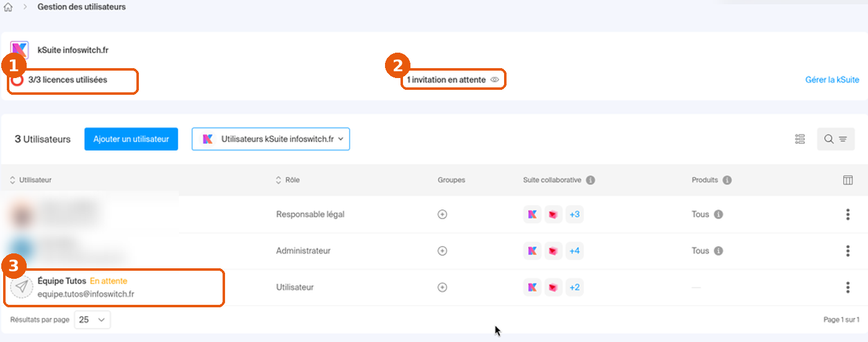Click red product icon in Équipe Tutos row

(553, 287)
